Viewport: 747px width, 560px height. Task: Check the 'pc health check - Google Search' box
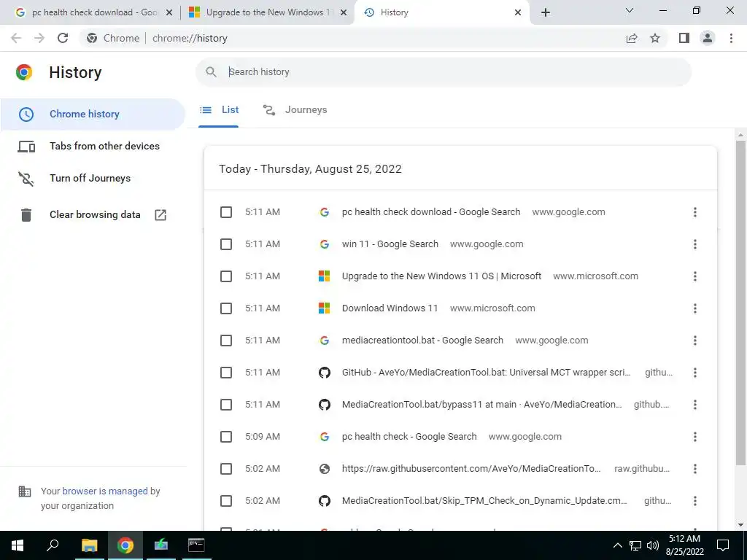tap(226, 437)
